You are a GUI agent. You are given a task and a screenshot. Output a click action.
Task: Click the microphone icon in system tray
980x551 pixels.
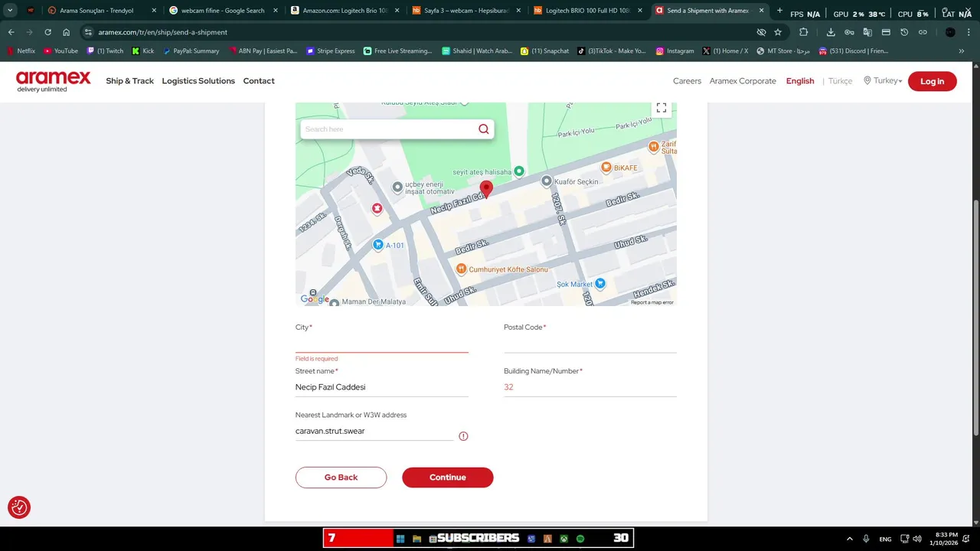866,539
